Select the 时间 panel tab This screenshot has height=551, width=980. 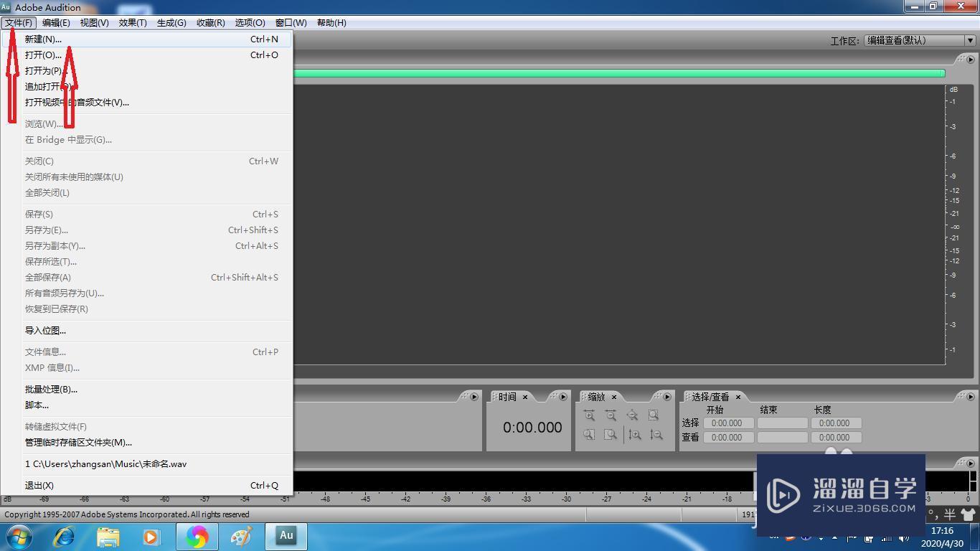click(x=507, y=397)
